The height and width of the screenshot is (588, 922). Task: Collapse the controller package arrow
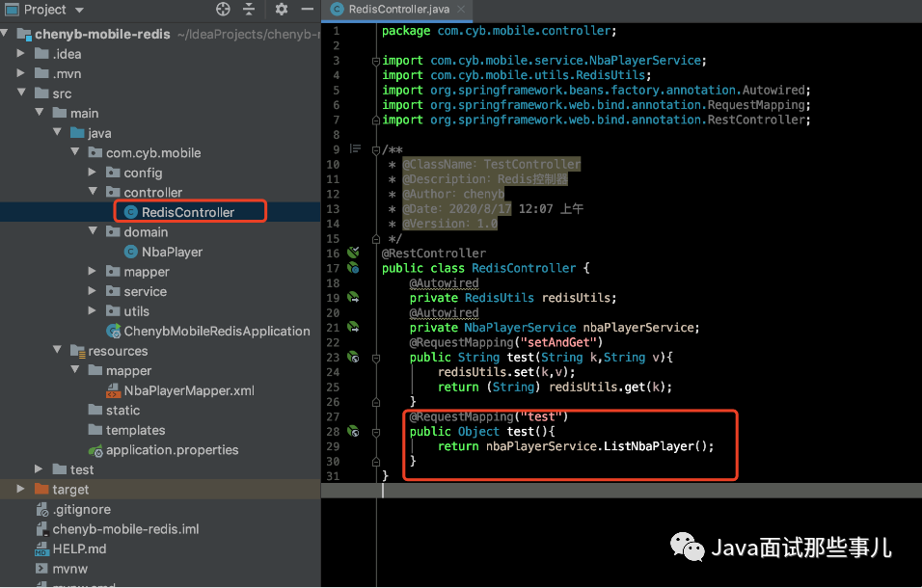[x=93, y=192]
